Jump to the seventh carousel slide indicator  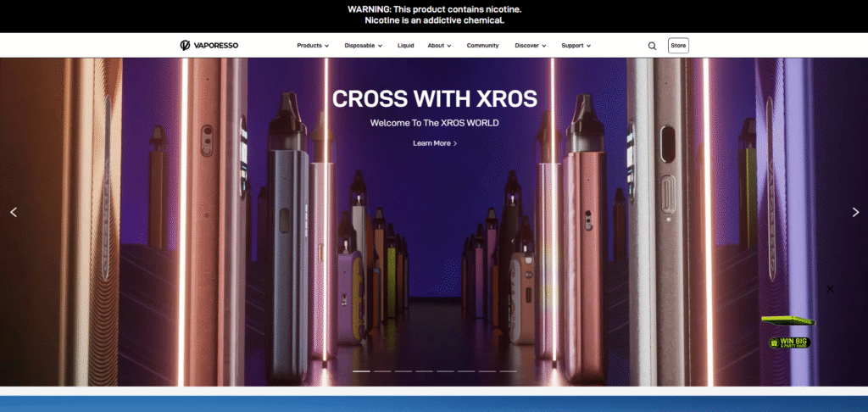487,371
